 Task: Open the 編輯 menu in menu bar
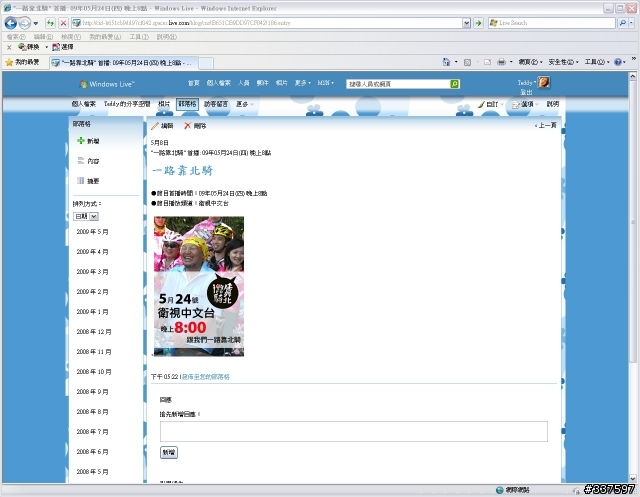pos(43,37)
